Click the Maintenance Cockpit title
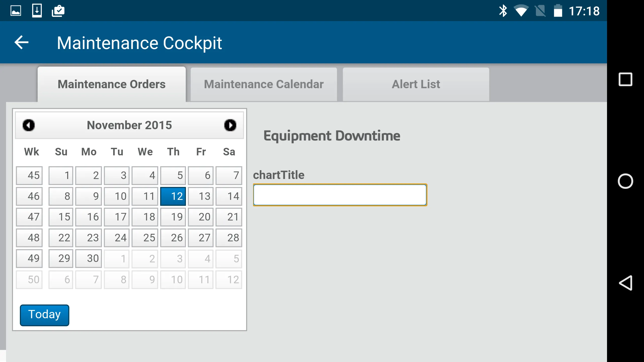 [139, 43]
